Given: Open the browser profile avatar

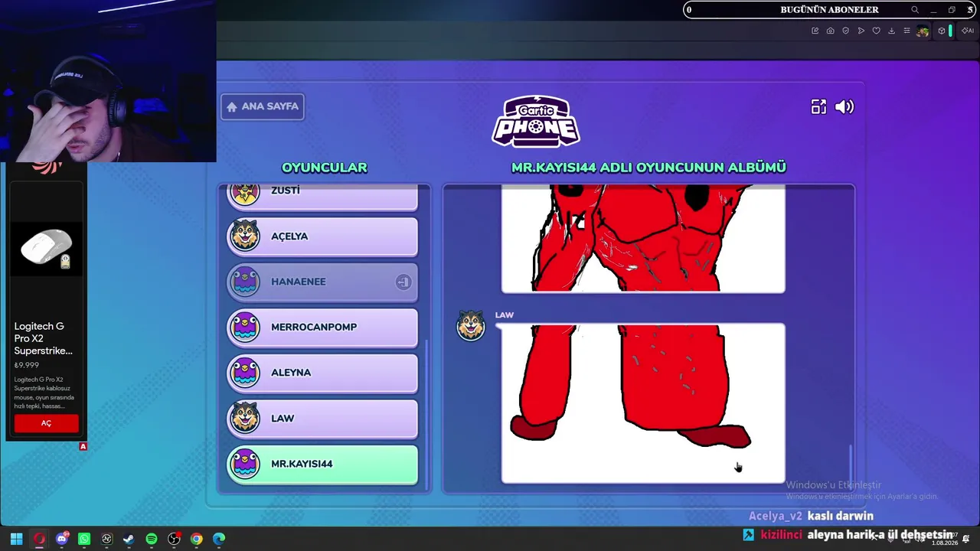Looking at the screenshot, I should point(923,31).
